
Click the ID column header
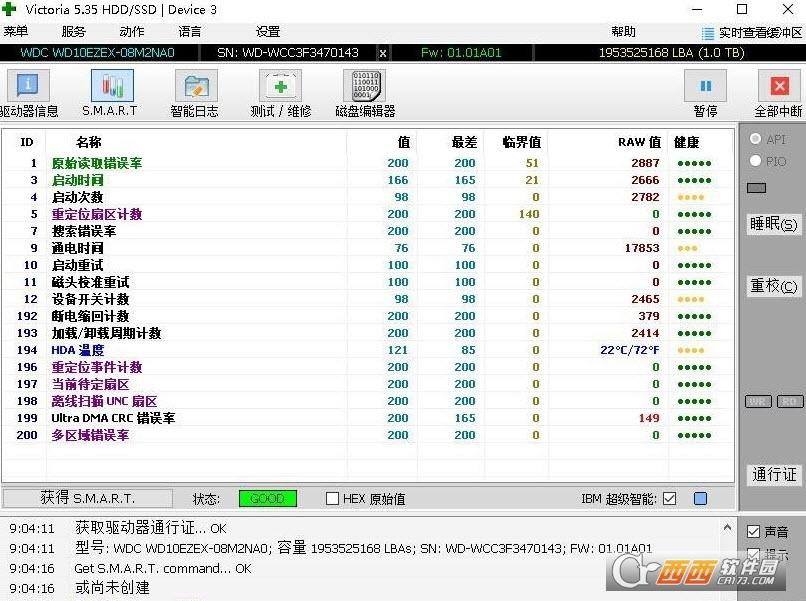tap(27, 142)
